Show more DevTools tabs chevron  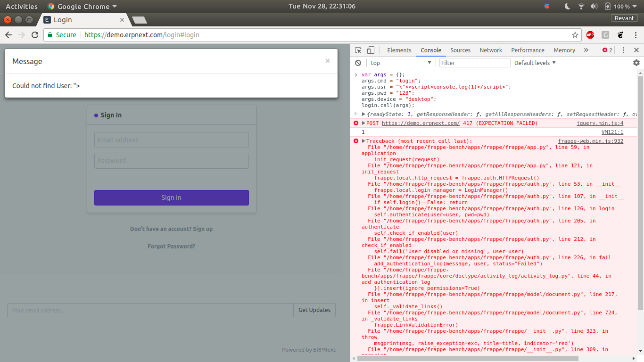point(586,50)
